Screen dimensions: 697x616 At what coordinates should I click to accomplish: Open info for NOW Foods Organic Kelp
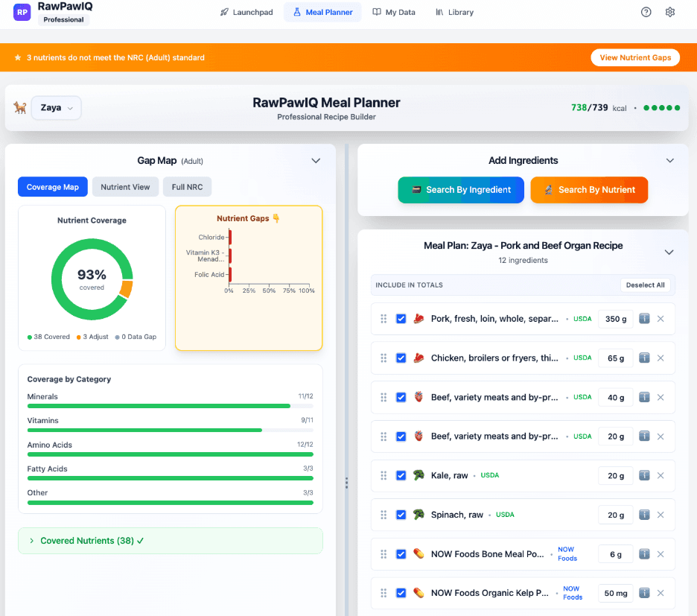pyautogui.click(x=644, y=593)
